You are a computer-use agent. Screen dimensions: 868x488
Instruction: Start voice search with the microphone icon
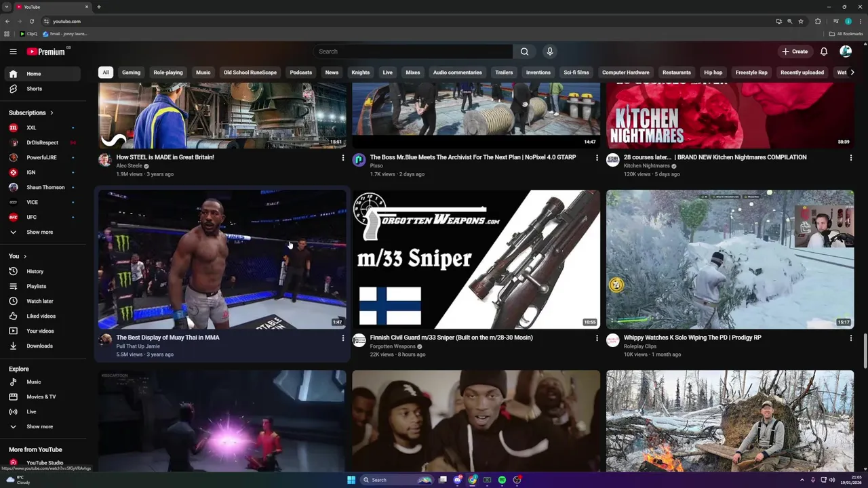[550, 52]
